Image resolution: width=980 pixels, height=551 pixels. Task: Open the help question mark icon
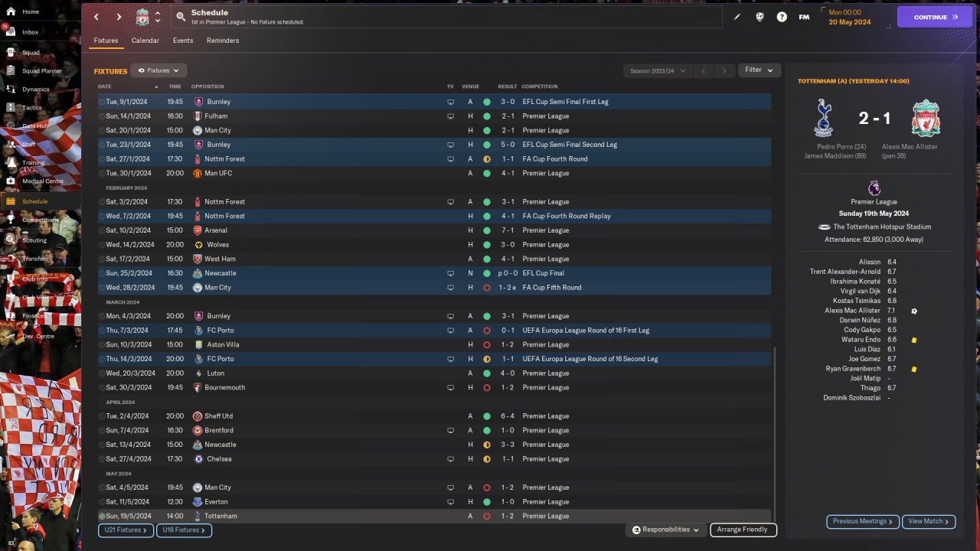click(782, 17)
